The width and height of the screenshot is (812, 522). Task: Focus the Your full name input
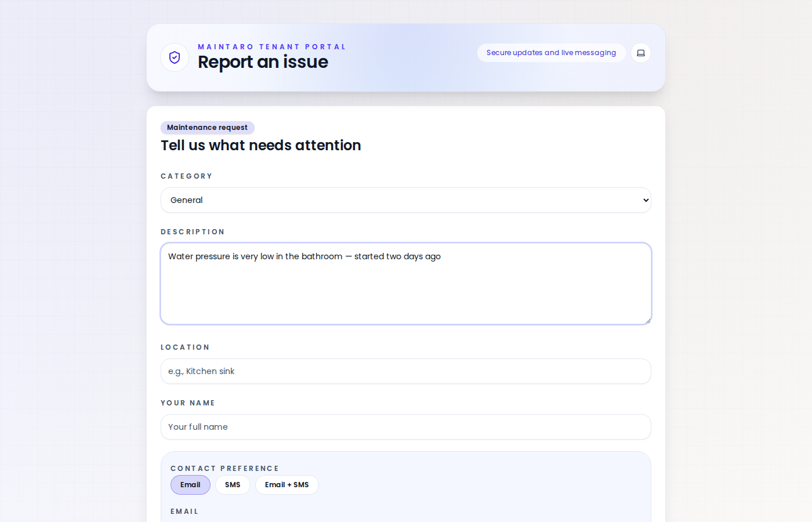[x=406, y=427]
